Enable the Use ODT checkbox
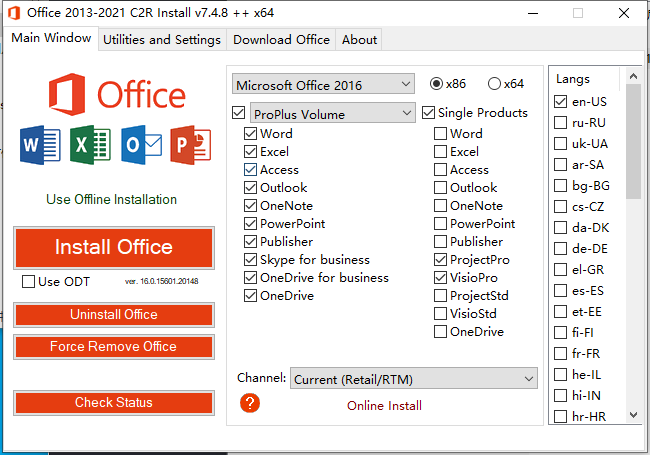 point(29,282)
